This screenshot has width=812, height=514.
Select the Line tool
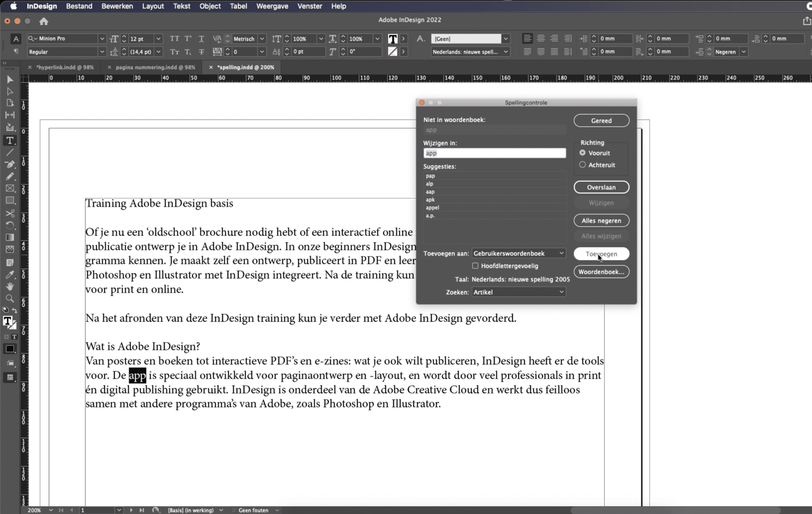tap(10, 152)
